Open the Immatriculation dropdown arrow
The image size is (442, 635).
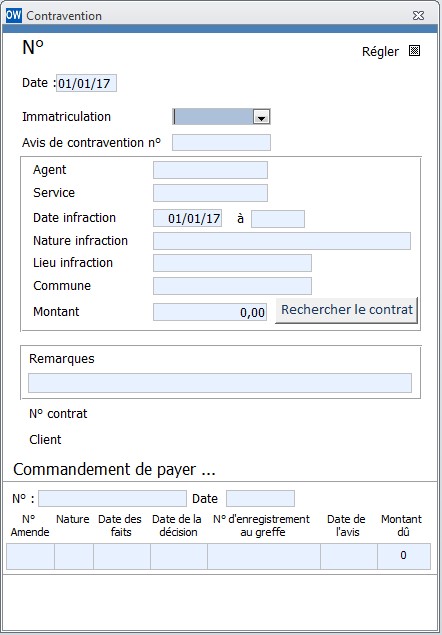click(261, 117)
